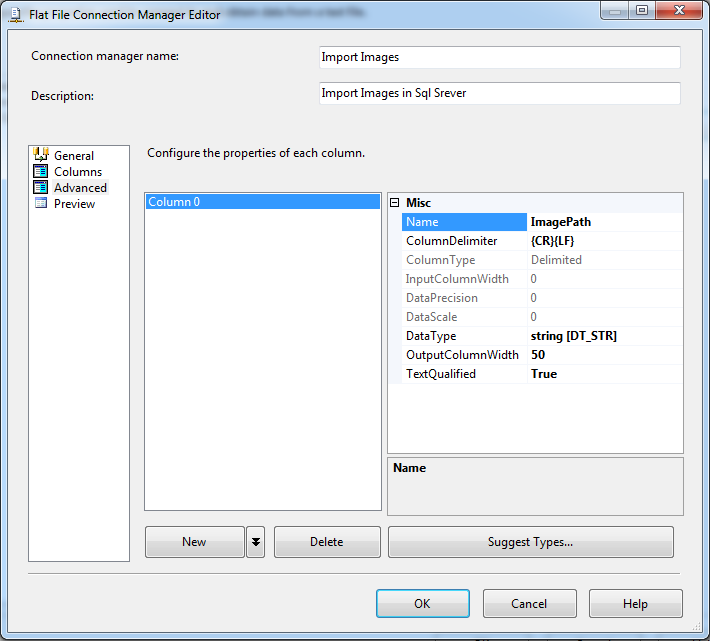Maximize the dialog window
The width and height of the screenshot is (710, 641).
click(642, 11)
